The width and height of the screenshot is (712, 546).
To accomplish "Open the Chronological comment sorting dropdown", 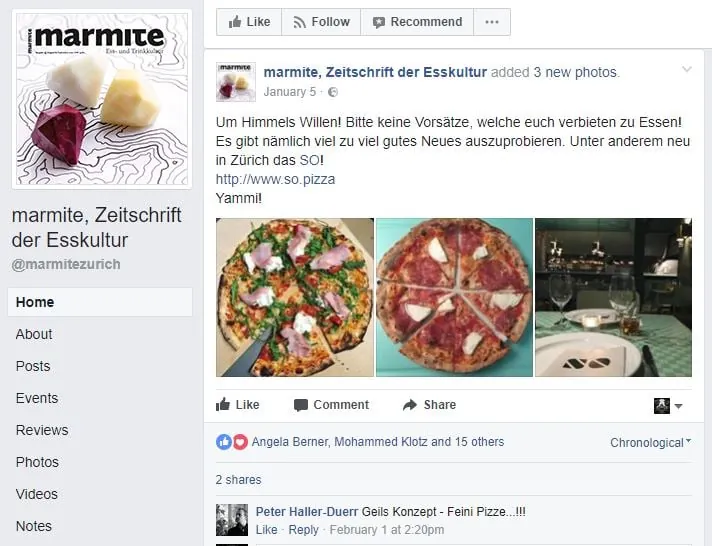I will (x=650, y=442).
